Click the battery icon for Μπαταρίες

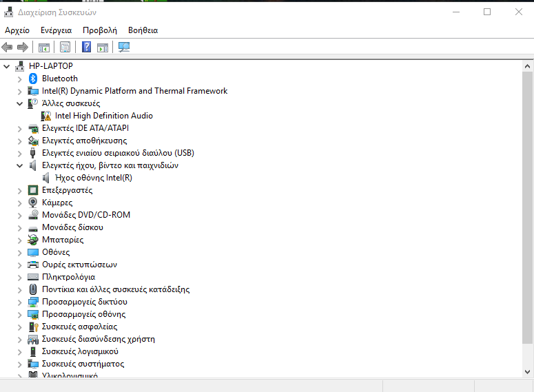coord(32,240)
